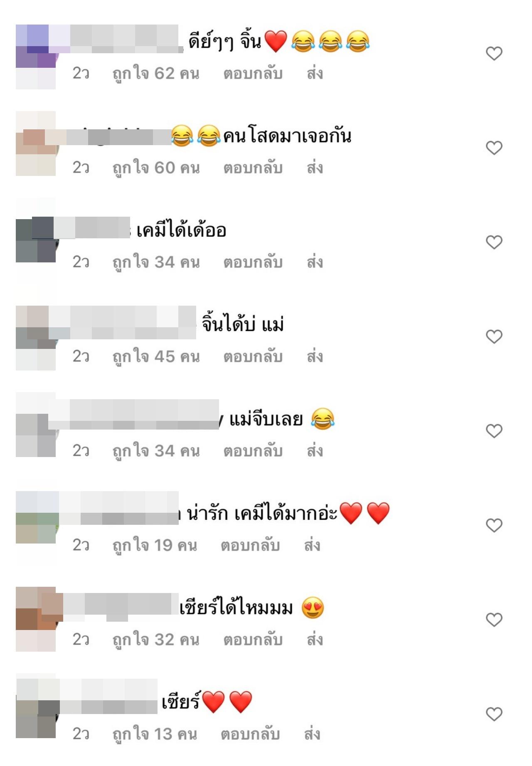View the 32 likes list
This screenshot has width=532, height=766.
coord(156,640)
